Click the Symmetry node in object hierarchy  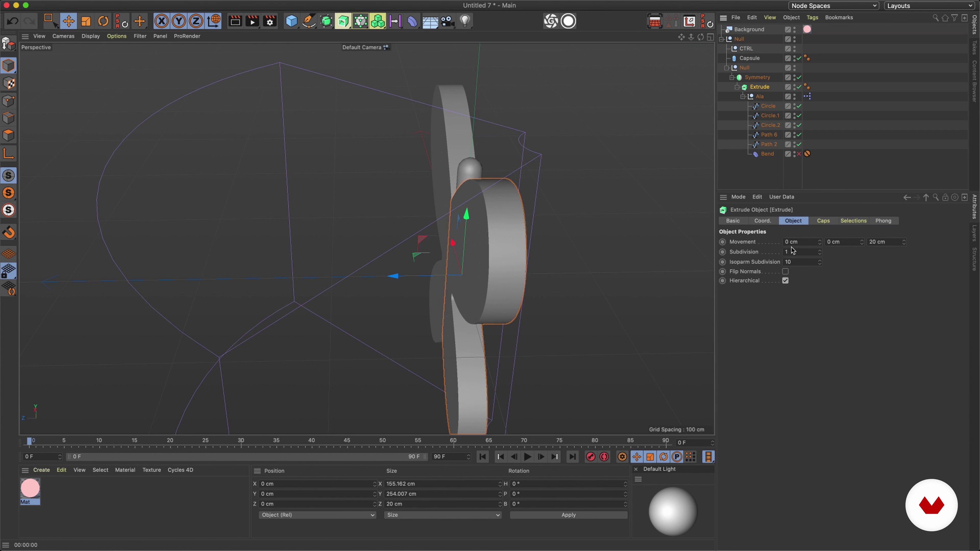756,77
